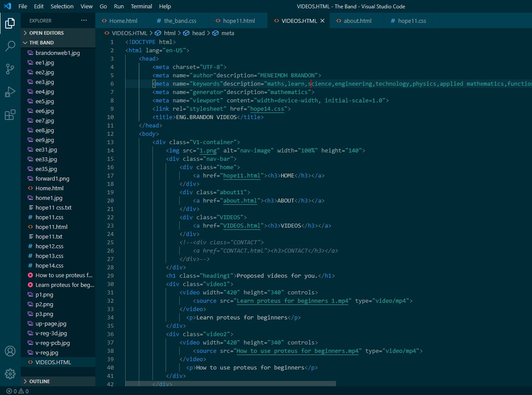The width and height of the screenshot is (532, 395).
Task: Click the p1.png image file icon
Action: pyautogui.click(x=30, y=294)
